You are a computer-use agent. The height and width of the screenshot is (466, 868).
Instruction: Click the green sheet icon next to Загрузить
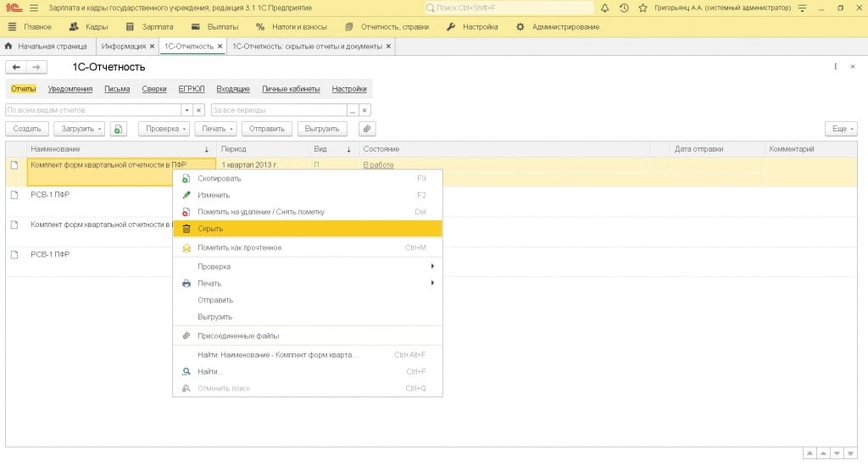pos(118,129)
